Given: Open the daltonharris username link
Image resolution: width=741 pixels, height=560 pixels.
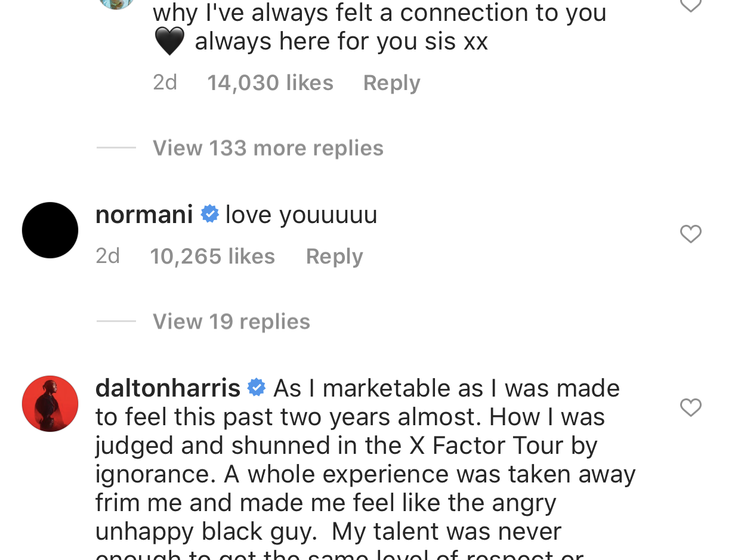Looking at the screenshot, I should (x=168, y=388).
